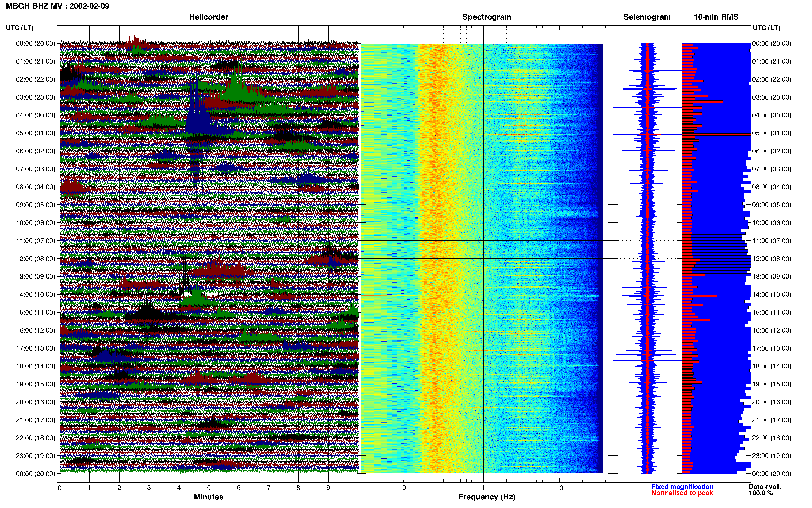Click the '100.0 %' data availability value

[761, 493]
